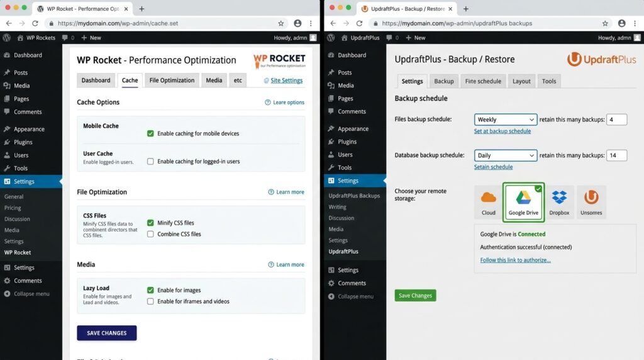The image size is (644, 360).
Task: Switch to WP Rocket's Dashboard tab
Action: [96, 81]
